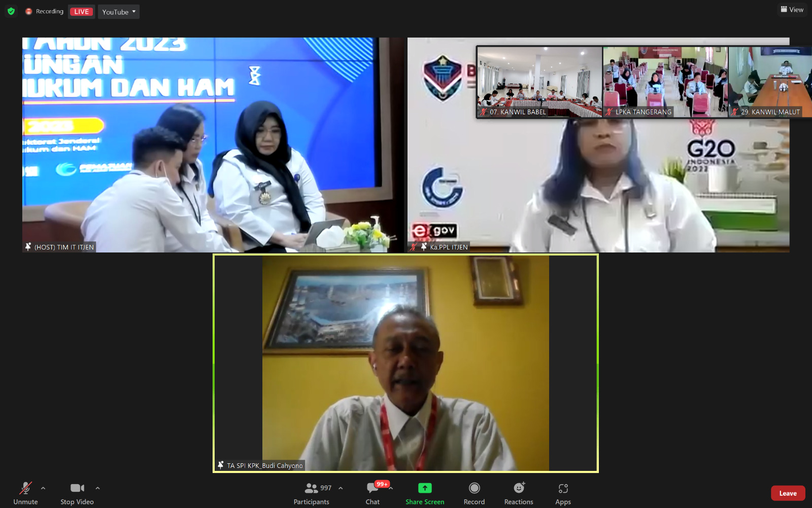Open the Chat panel
The height and width of the screenshot is (508, 812).
point(373,493)
